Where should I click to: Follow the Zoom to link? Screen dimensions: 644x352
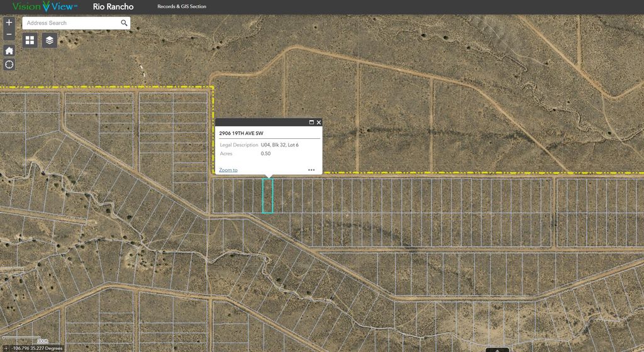(x=228, y=170)
